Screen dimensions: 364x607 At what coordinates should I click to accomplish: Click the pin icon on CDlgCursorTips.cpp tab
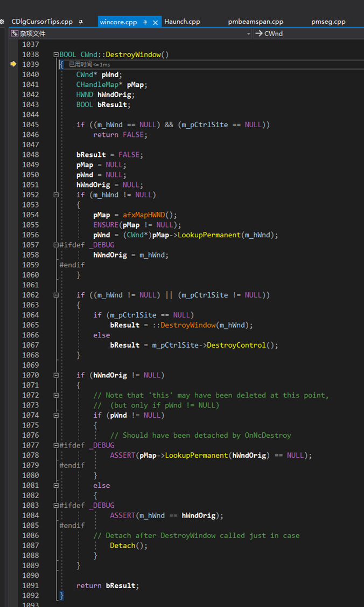coord(81,22)
